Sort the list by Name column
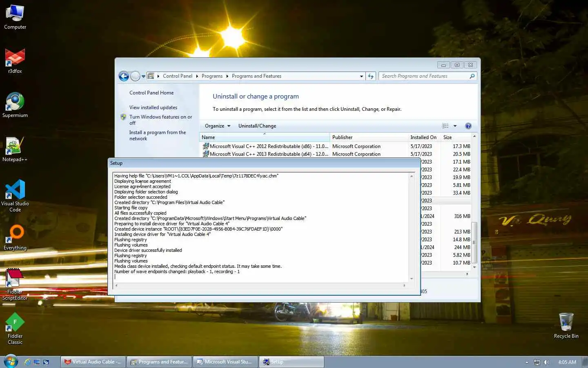Image resolution: width=588 pixels, height=368 pixels. click(x=265, y=137)
